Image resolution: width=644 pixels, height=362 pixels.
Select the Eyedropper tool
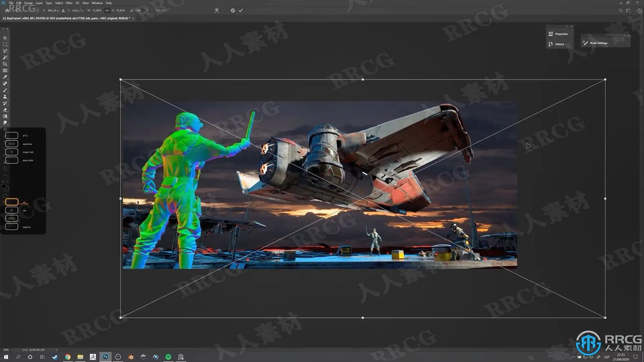pyautogui.click(x=5, y=77)
